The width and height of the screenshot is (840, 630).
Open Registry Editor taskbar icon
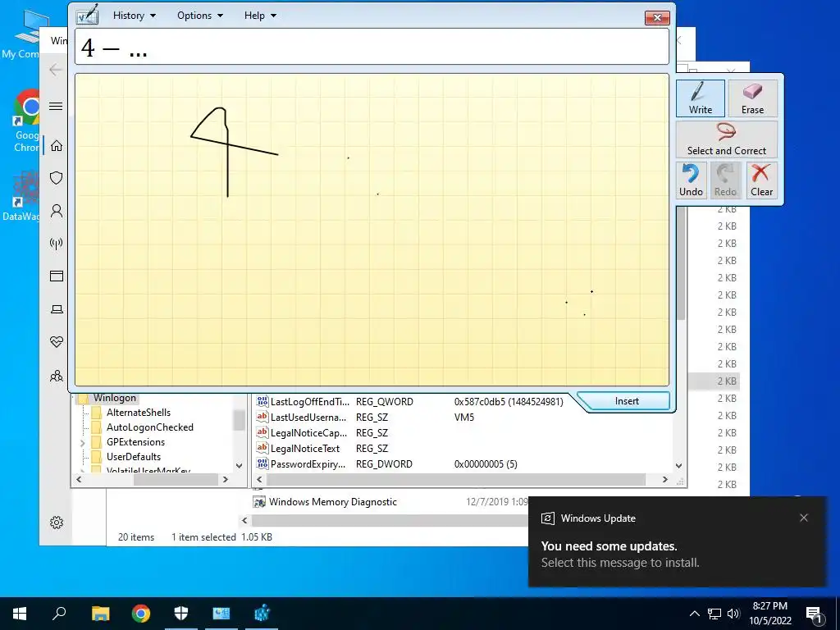point(262,614)
